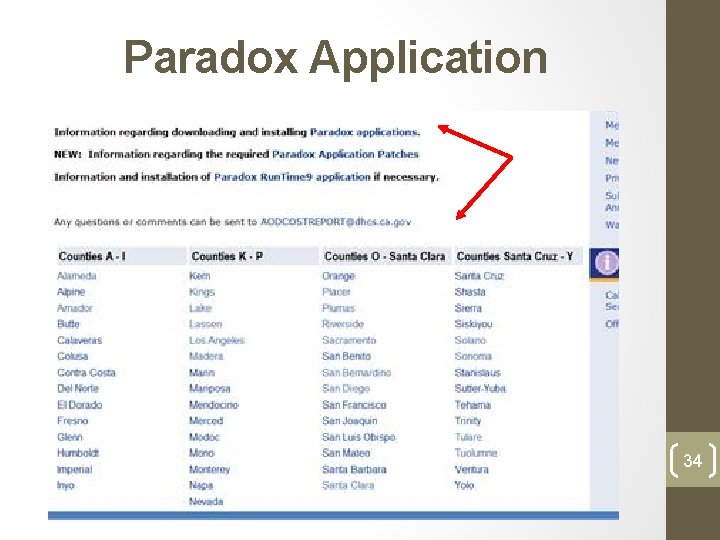Open Solano county link
720x540 pixels.
click(x=470, y=340)
